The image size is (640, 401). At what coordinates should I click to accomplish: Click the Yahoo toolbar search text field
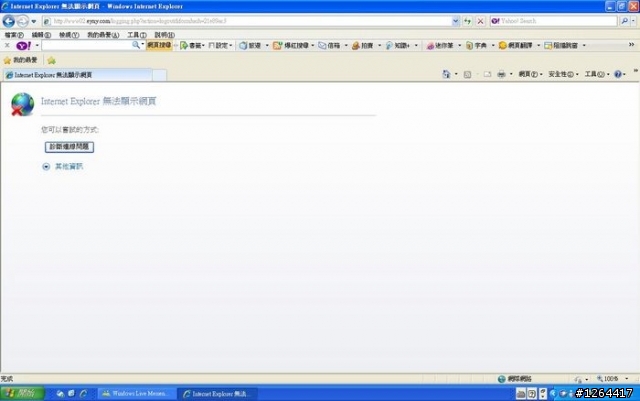point(87,45)
